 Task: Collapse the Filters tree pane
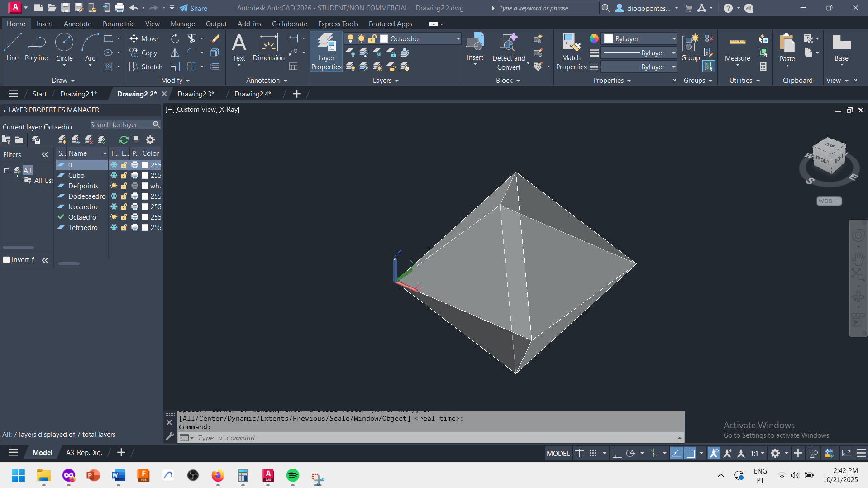pos(45,155)
